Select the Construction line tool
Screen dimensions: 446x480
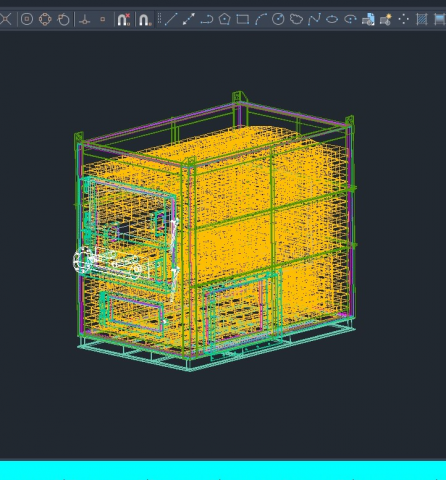(x=189, y=19)
